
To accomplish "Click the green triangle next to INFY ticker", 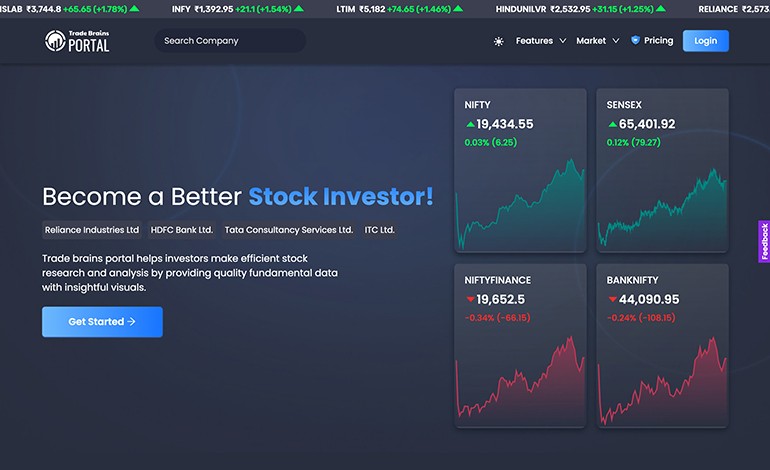I will pos(299,8).
